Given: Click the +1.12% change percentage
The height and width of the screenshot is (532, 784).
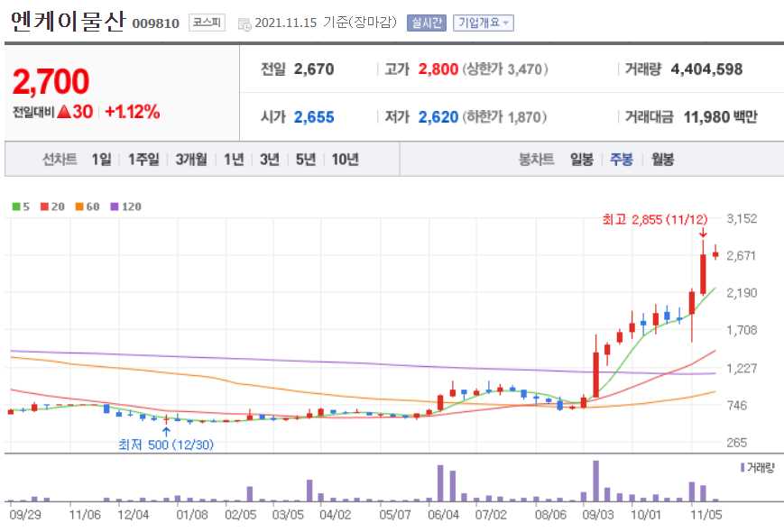Looking at the screenshot, I should [133, 112].
